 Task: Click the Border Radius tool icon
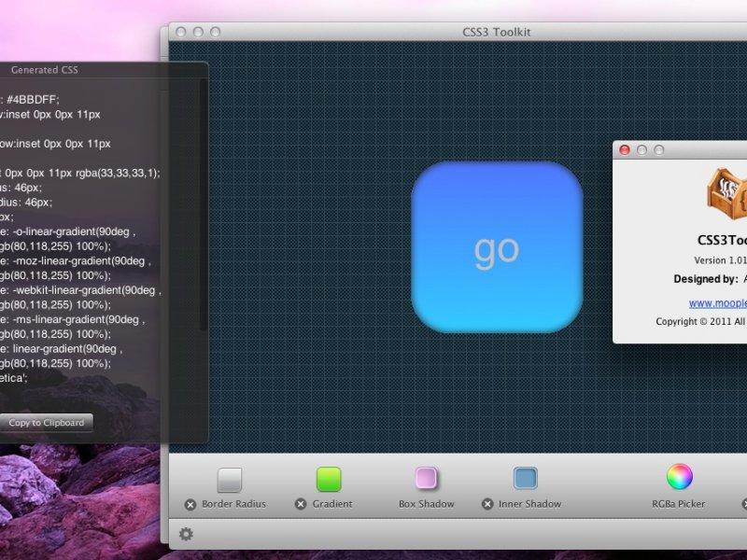click(230, 480)
